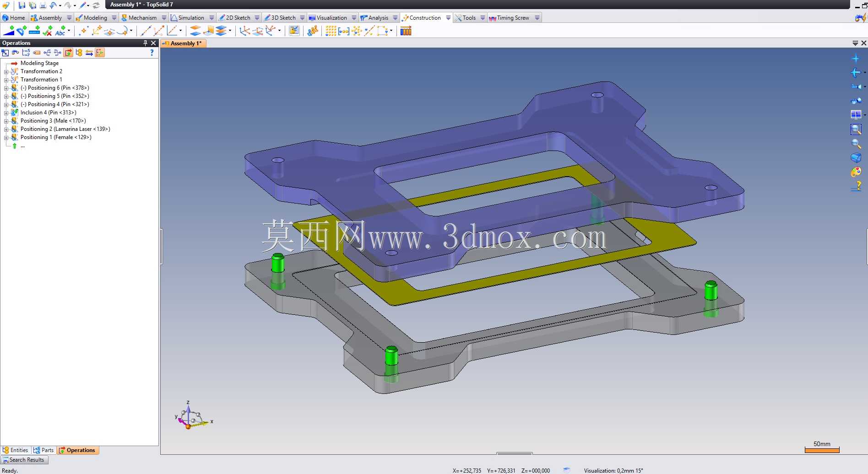The width and height of the screenshot is (868, 474).
Task: Click the yellow question mark analysis icon
Action: coord(856,186)
